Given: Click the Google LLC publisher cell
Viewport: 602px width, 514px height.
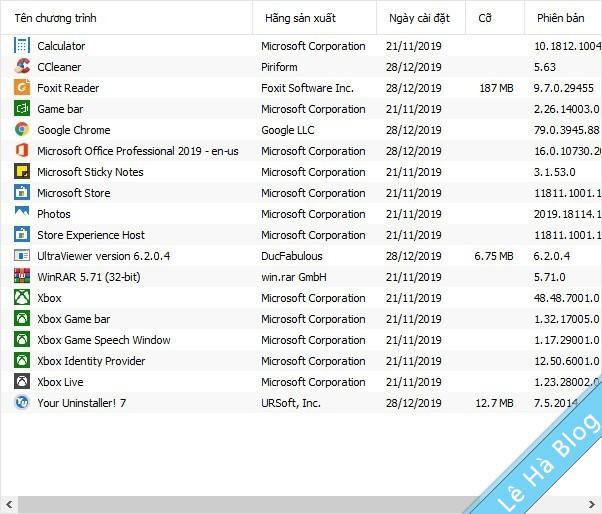Looking at the screenshot, I should tap(288, 130).
